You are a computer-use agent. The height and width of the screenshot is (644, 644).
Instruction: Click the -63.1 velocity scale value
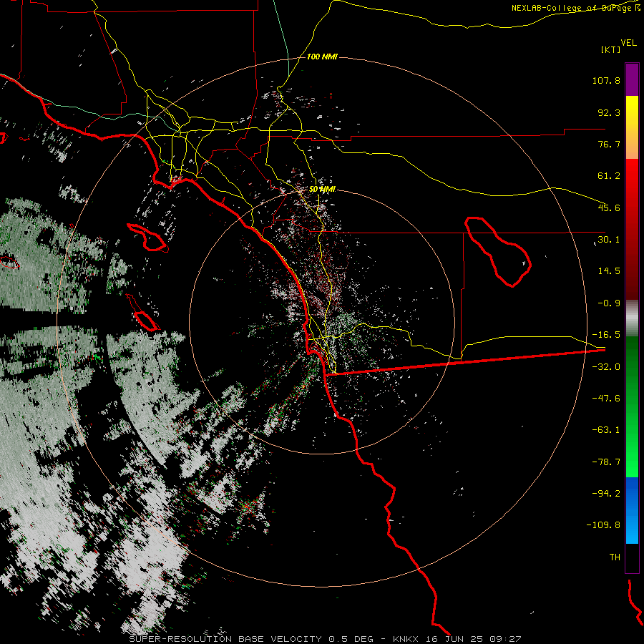tap(606, 430)
